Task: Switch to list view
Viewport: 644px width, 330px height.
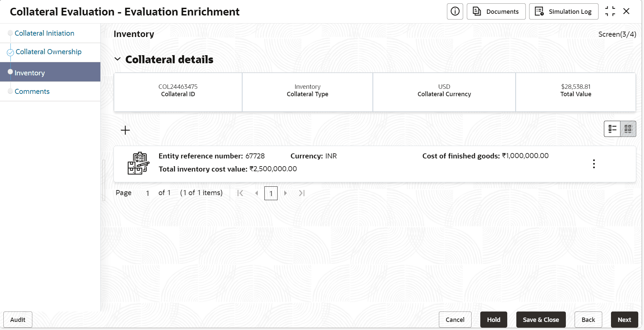Action: 612,129
